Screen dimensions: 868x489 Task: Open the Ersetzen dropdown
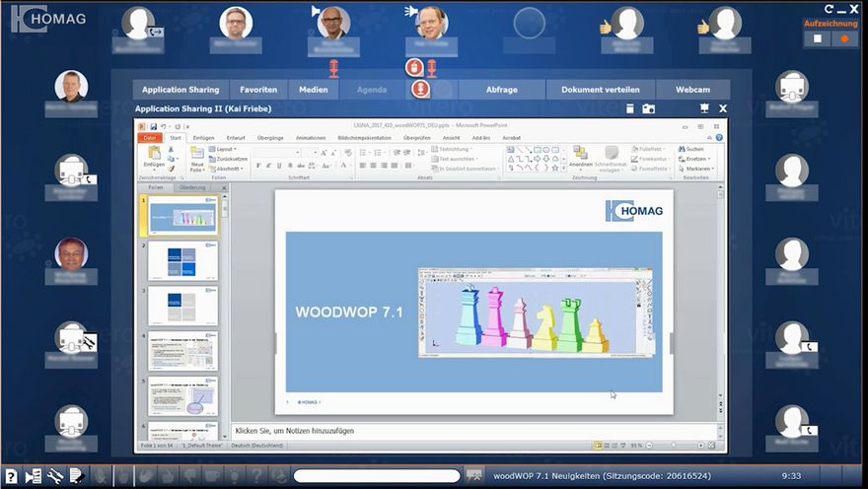pyautogui.click(x=694, y=159)
